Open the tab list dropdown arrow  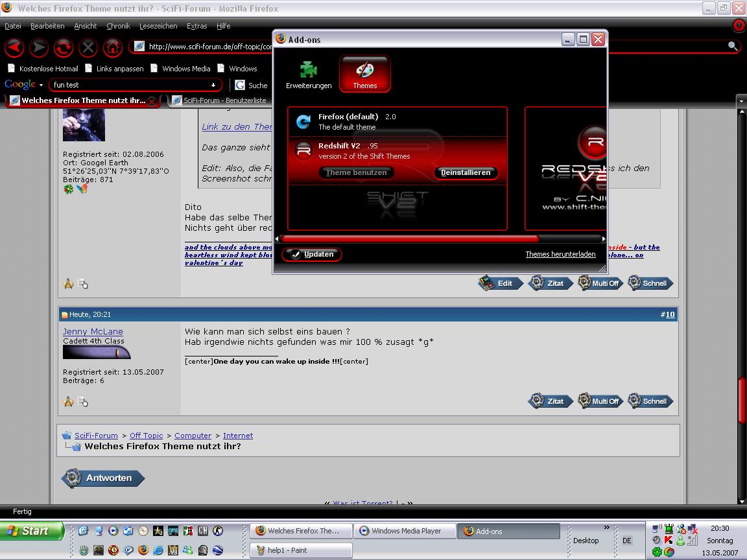pyautogui.click(x=741, y=101)
